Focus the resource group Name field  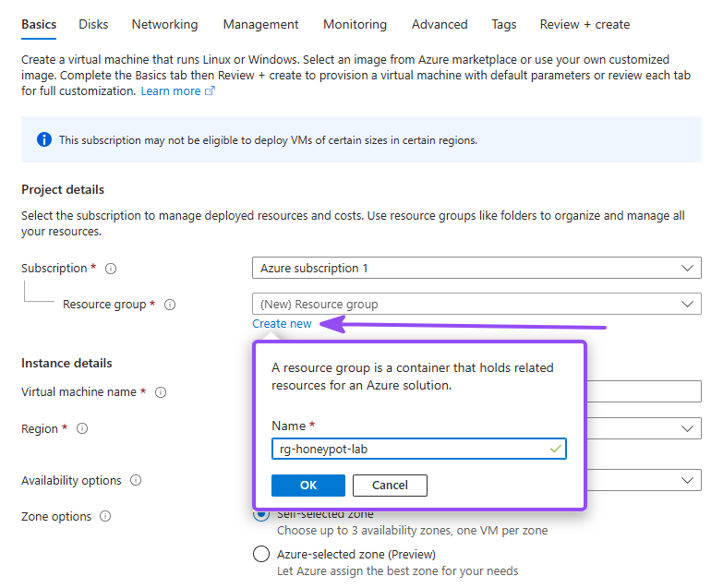point(419,449)
